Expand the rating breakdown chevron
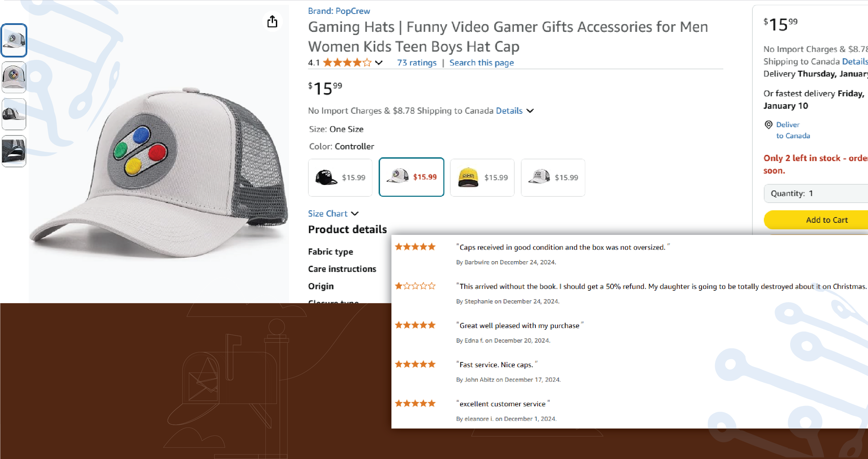The image size is (868, 459). coord(379,63)
